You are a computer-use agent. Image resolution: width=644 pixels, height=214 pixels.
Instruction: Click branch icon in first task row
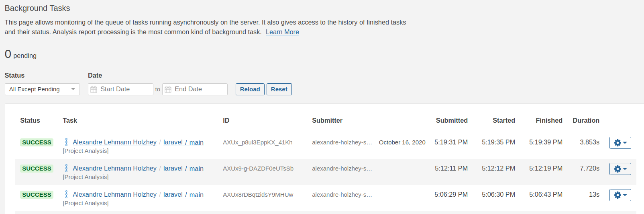(66, 142)
